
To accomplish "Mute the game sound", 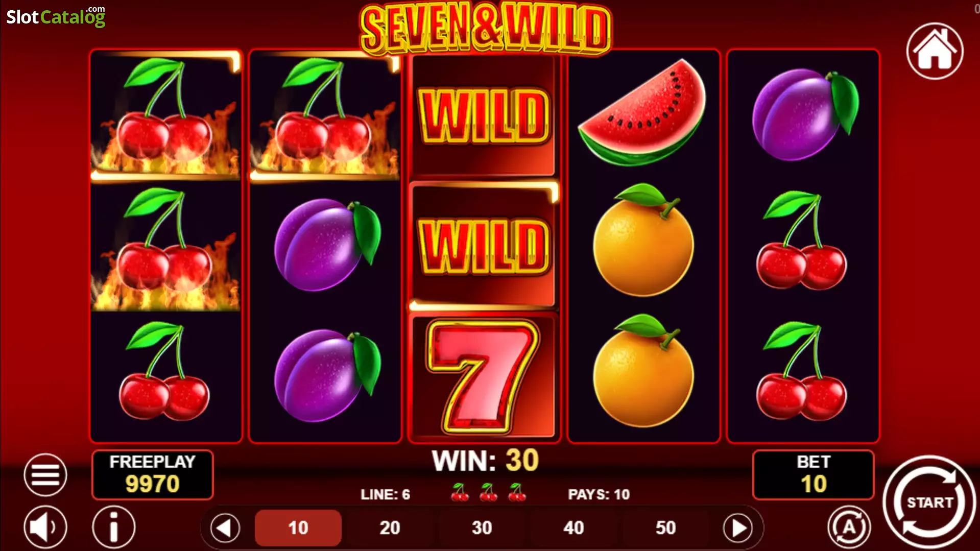I will click(45, 526).
